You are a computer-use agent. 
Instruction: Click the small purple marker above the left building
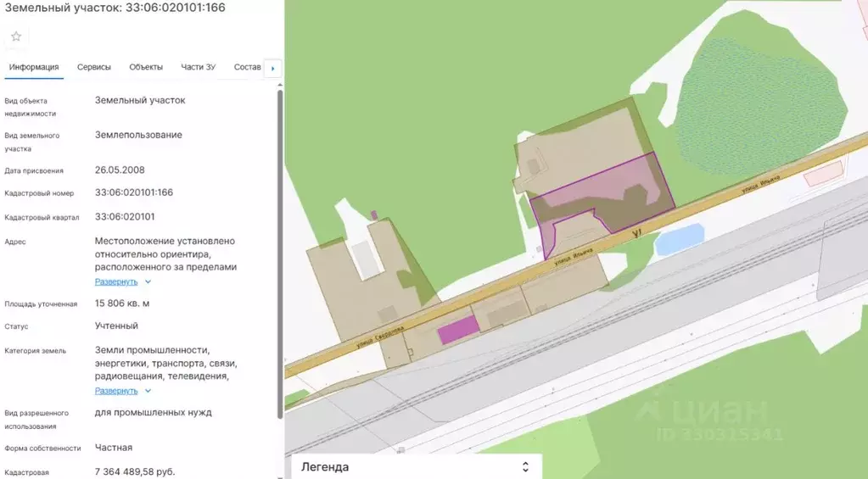tap(374, 215)
